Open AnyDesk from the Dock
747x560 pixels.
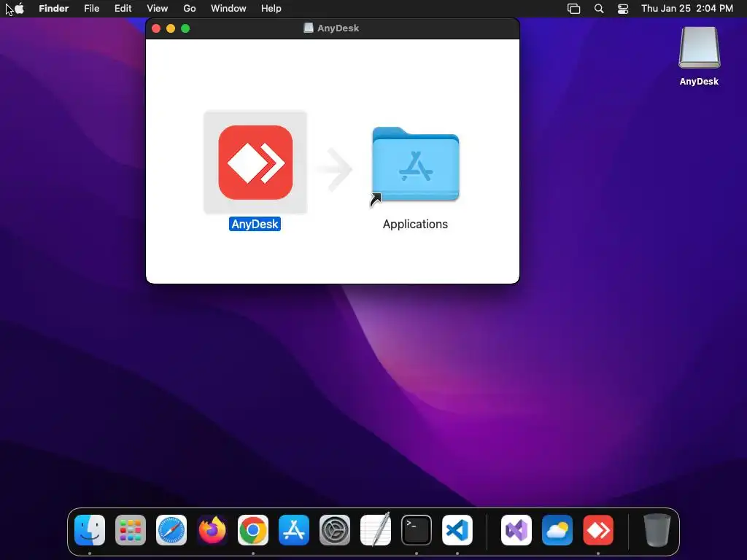[598, 530]
